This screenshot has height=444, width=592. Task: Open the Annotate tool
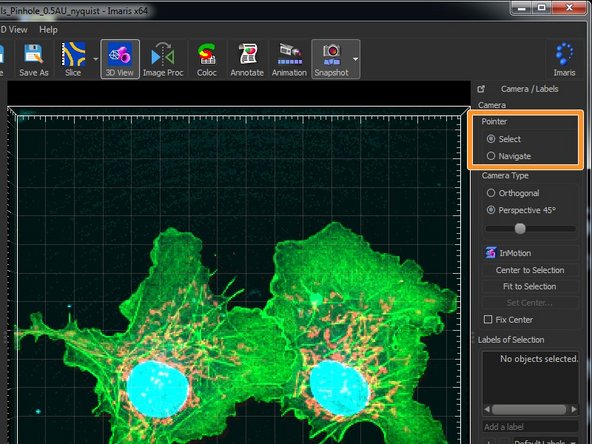click(x=247, y=60)
